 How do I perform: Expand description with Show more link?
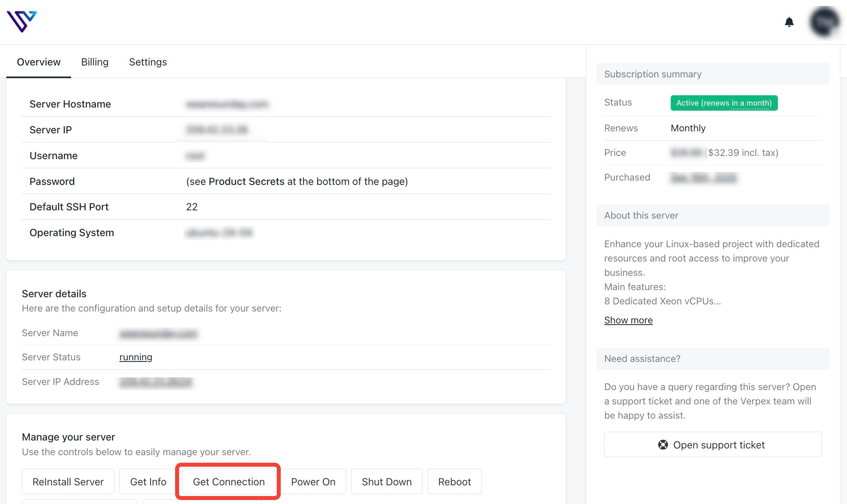pyautogui.click(x=628, y=320)
